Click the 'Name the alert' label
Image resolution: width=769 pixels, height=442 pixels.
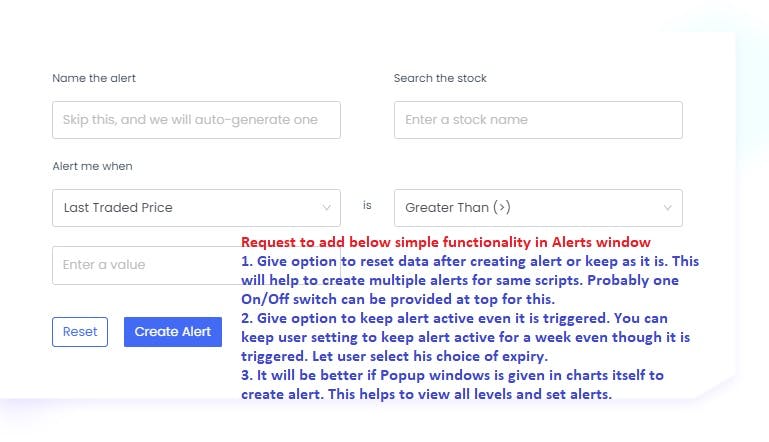click(x=94, y=78)
